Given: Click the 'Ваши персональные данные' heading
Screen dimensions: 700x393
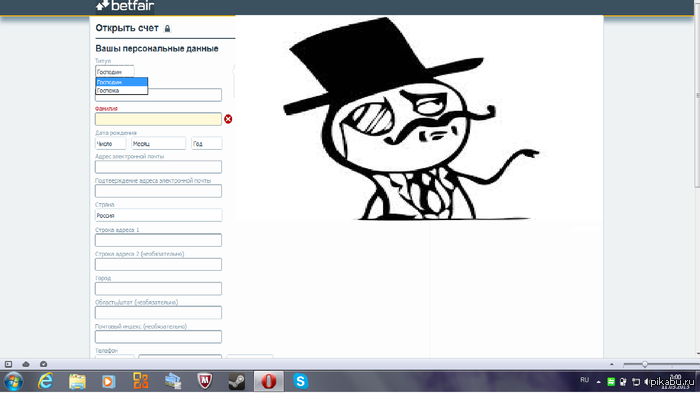Looking at the screenshot, I should pyautogui.click(x=157, y=49).
